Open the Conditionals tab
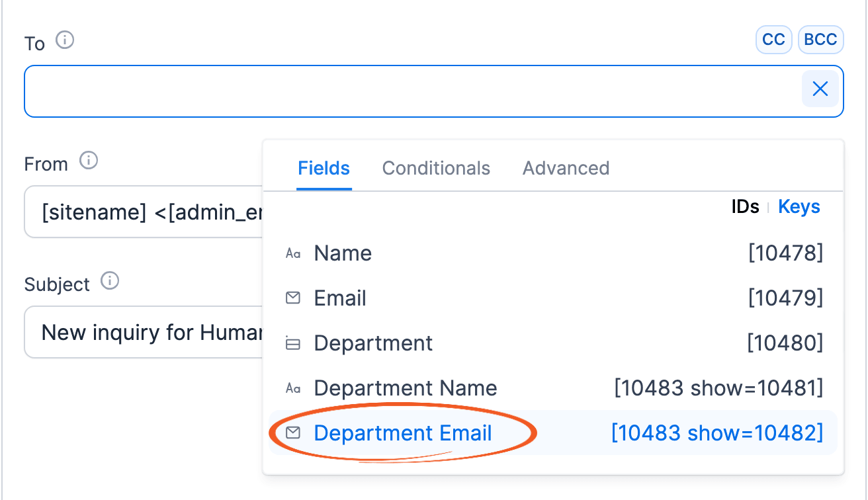The image size is (868, 500). click(x=437, y=168)
